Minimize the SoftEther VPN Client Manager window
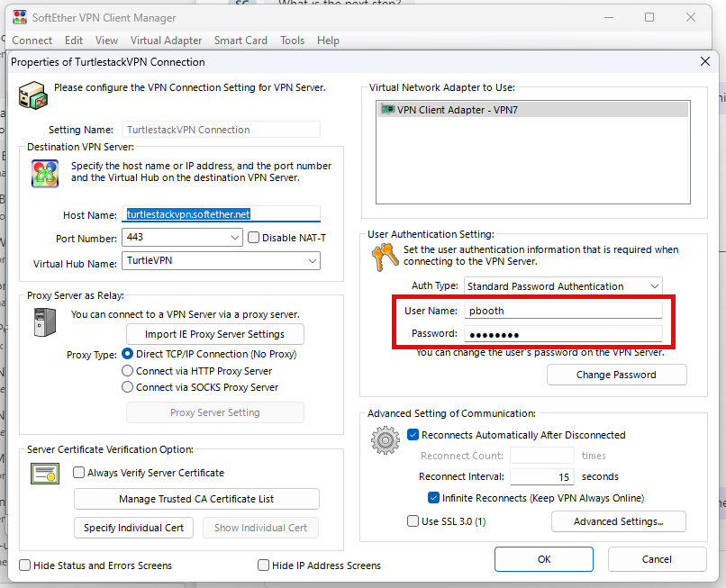Screen dimensions: 726x588 tap(609, 18)
